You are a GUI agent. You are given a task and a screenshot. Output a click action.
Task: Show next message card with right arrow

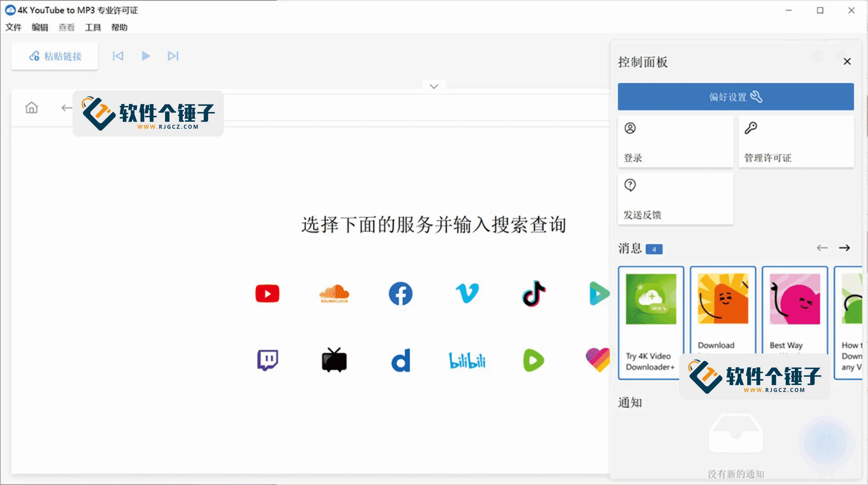click(x=844, y=248)
